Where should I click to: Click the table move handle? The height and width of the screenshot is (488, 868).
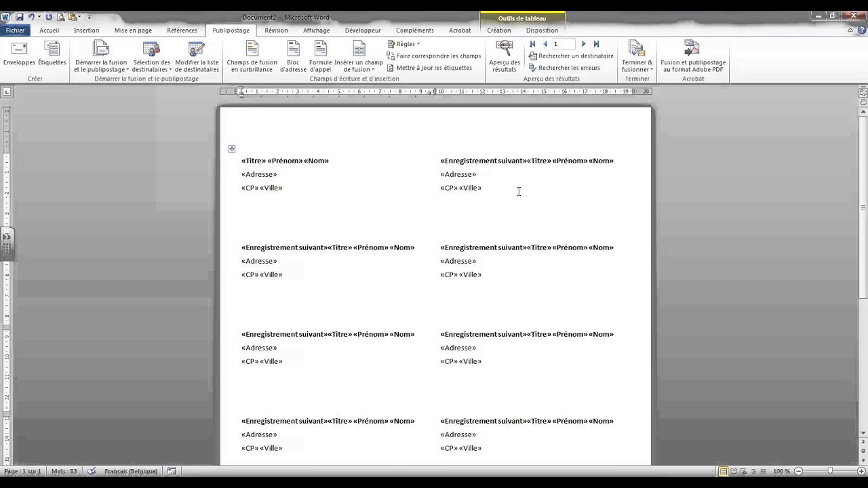coord(232,148)
